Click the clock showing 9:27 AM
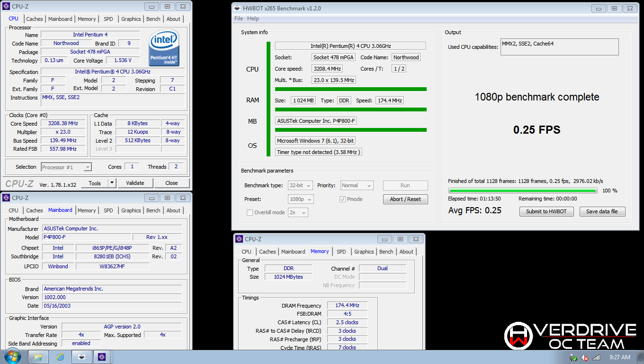This screenshot has width=644, height=364. click(619, 357)
